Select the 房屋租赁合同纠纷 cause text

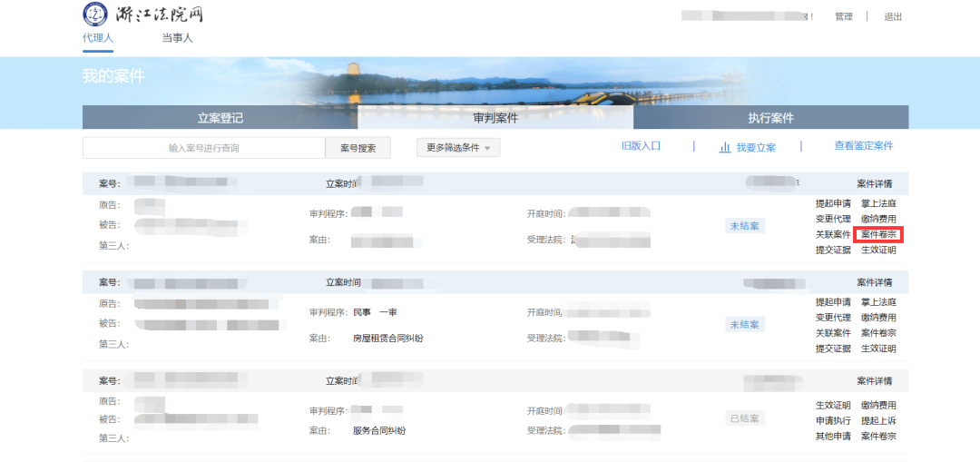pos(388,339)
